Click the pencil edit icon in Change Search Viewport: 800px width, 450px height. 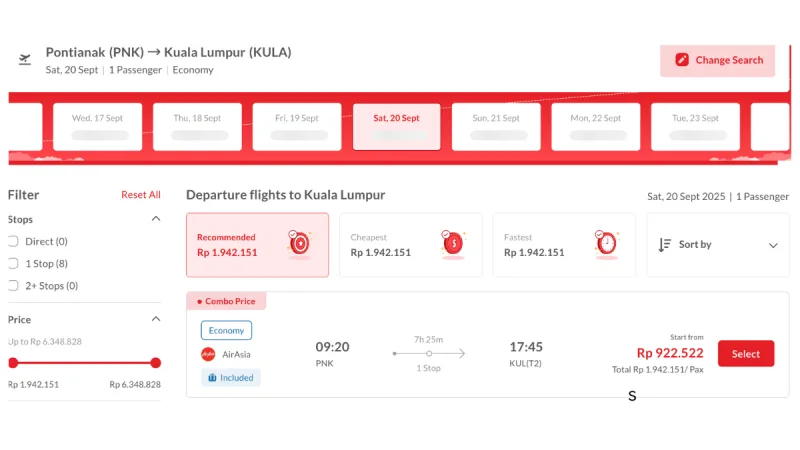(682, 60)
